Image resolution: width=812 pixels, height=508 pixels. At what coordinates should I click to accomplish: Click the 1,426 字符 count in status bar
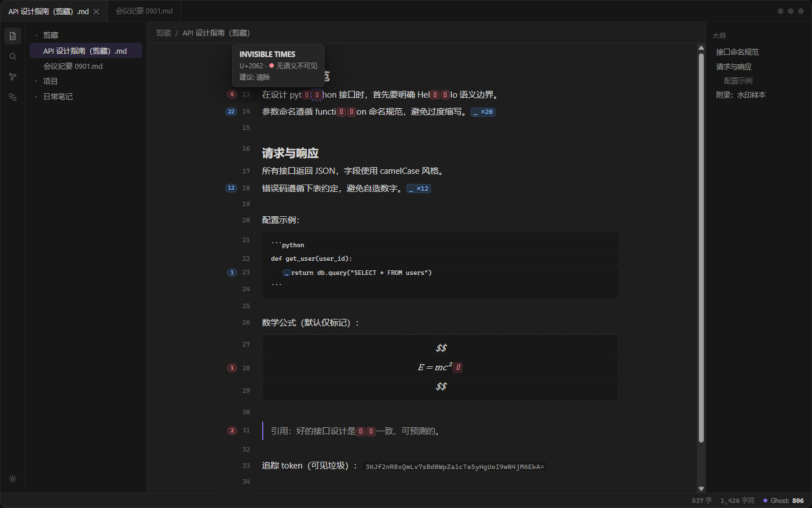pos(737,501)
